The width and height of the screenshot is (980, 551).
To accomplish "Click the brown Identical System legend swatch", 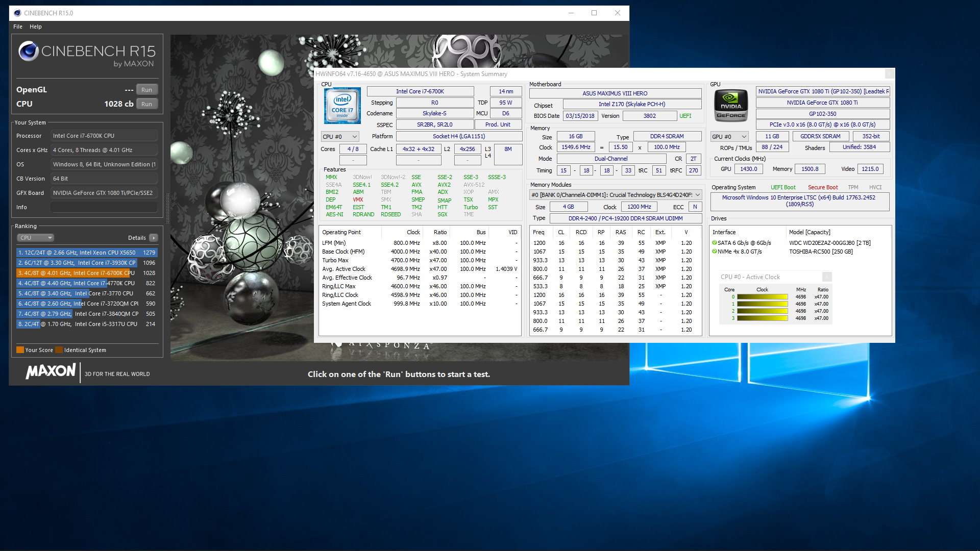I will [x=59, y=350].
